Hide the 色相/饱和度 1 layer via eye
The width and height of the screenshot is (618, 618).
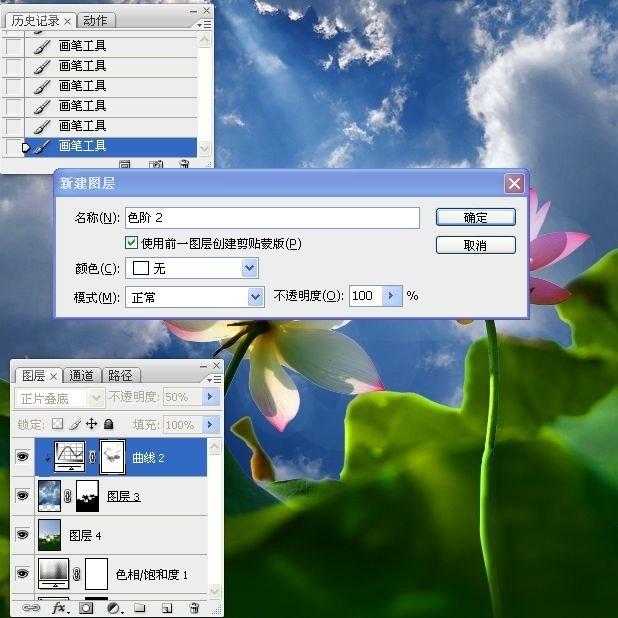[22, 573]
